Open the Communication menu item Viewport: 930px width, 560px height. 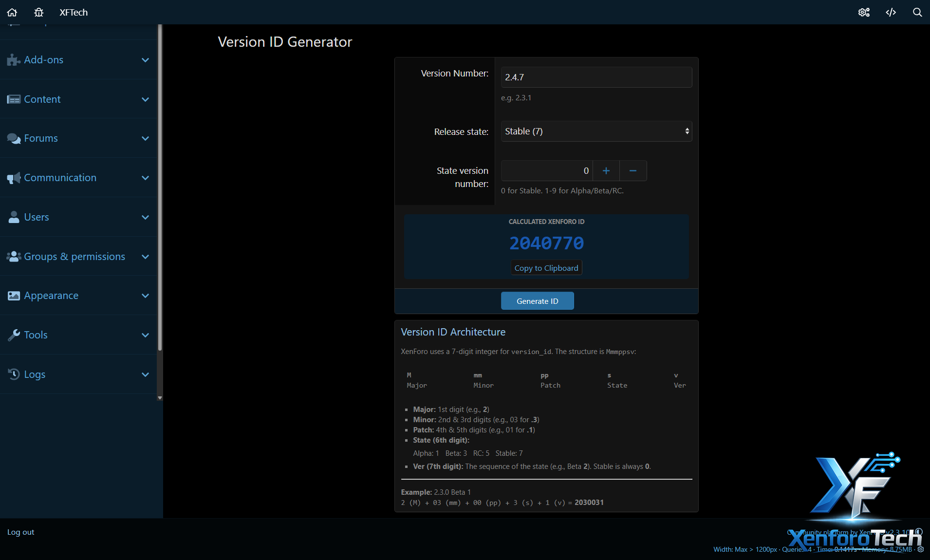click(x=60, y=178)
